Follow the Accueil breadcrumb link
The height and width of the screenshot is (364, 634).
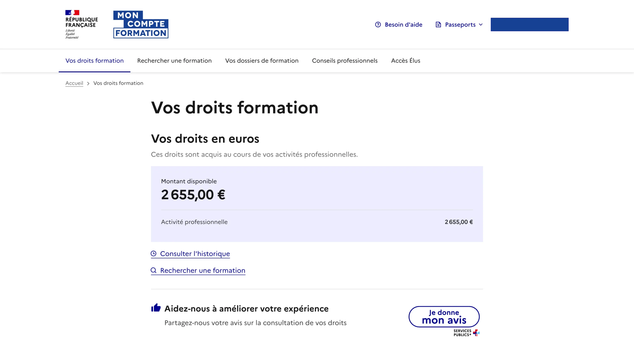[x=74, y=83]
